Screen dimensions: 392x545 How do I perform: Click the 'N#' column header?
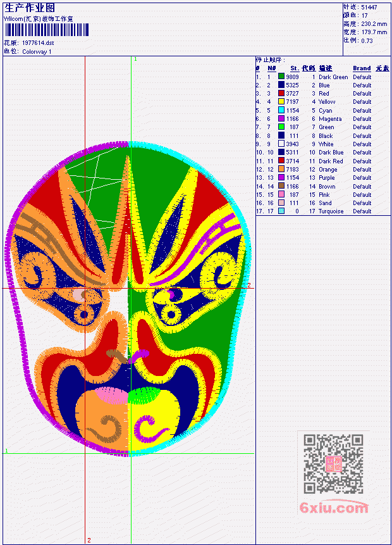tap(271, 68)
